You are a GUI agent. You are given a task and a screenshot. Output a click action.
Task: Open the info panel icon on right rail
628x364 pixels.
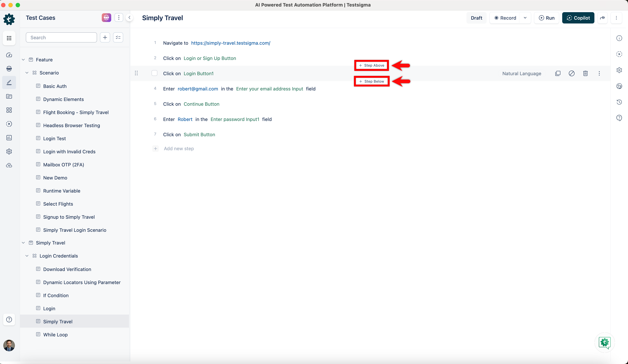pos(619,38)
